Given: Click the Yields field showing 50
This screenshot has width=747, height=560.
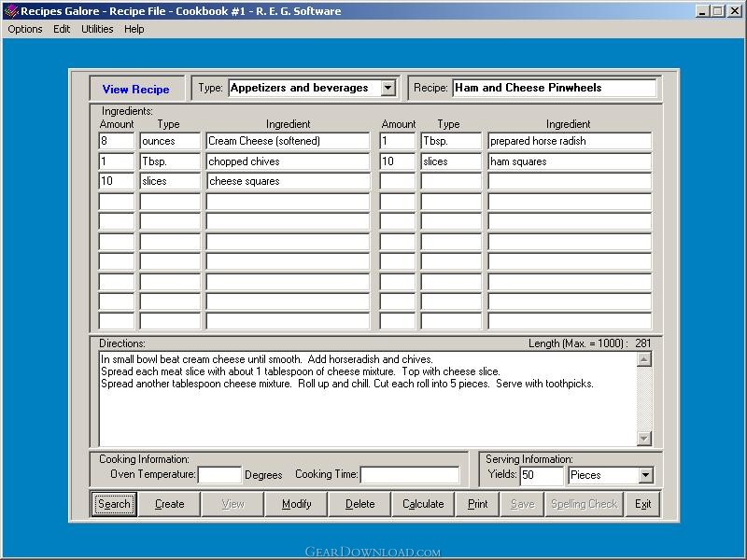Looking at the screenshot, I should click(x=542, y=475).
